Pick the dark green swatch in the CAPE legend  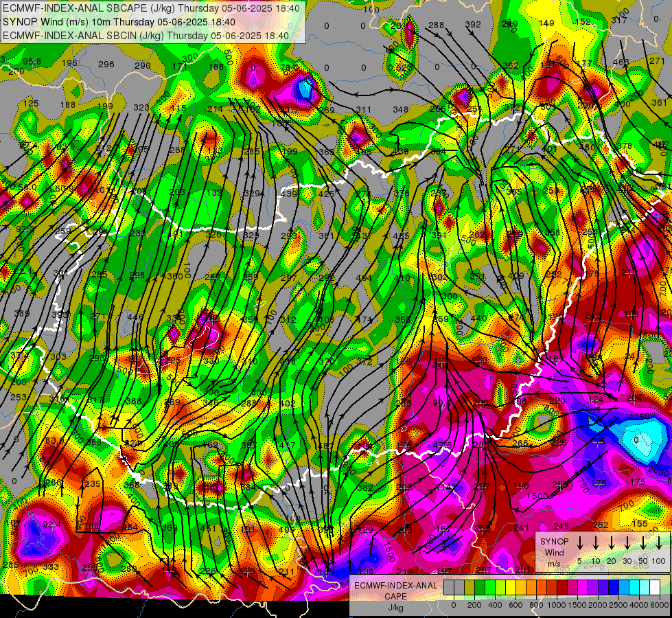coord(480,587)
